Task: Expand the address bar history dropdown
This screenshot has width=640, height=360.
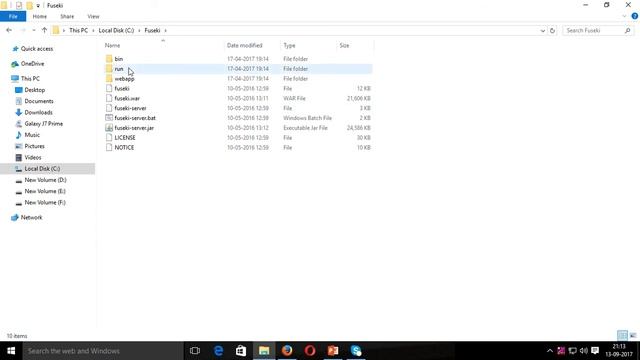Action: point(542,31)
